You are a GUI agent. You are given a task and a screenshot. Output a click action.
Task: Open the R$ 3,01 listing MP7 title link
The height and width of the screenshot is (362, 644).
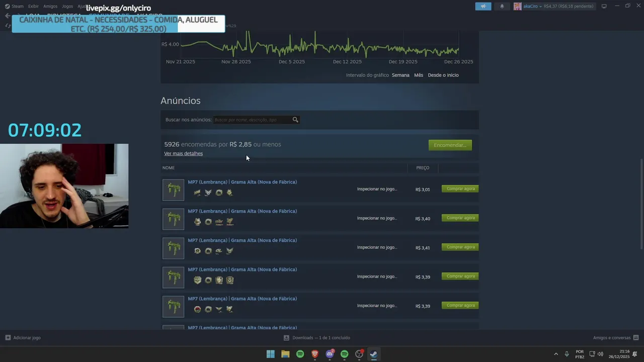point(243,182)
